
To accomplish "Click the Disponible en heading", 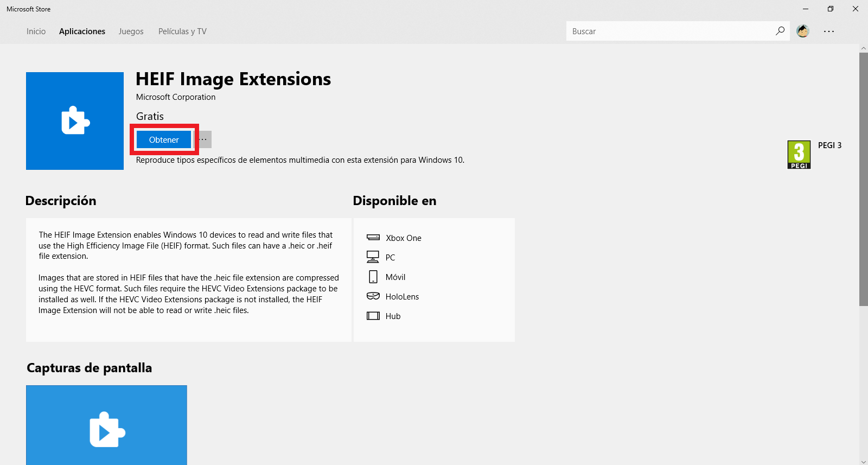I will [394, 201].
